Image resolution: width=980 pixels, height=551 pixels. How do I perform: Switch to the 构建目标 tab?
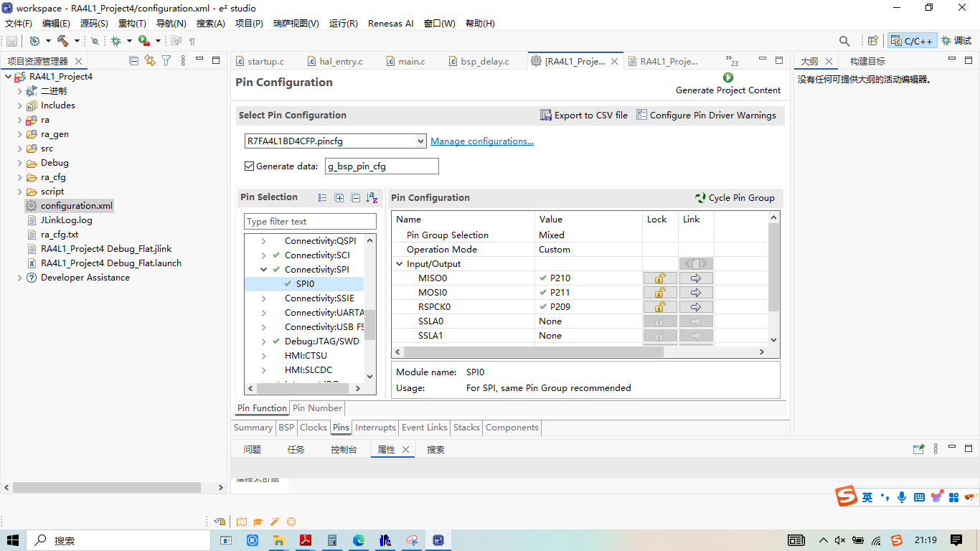tap(867, 62)
